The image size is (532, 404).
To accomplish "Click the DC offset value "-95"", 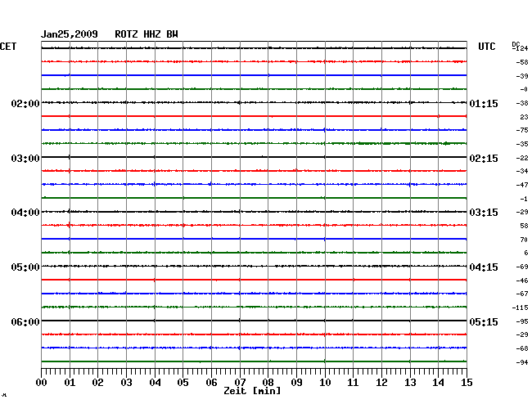I will pyautogui.click(x=522, y=321).
